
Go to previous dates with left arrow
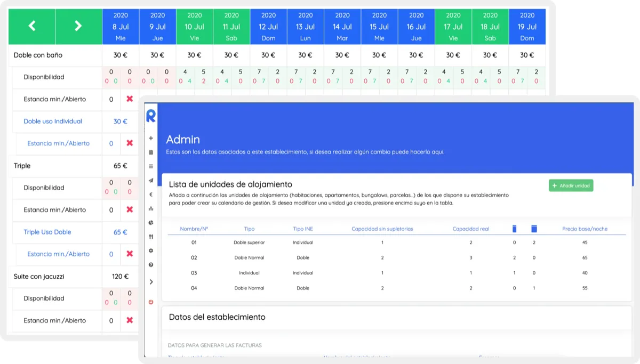tap(32, 26)
